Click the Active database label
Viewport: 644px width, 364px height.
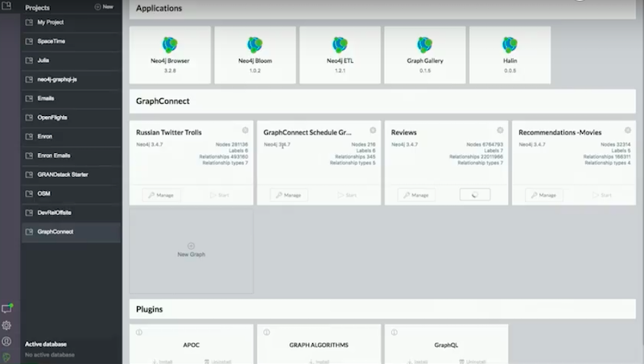pos(46,344)
